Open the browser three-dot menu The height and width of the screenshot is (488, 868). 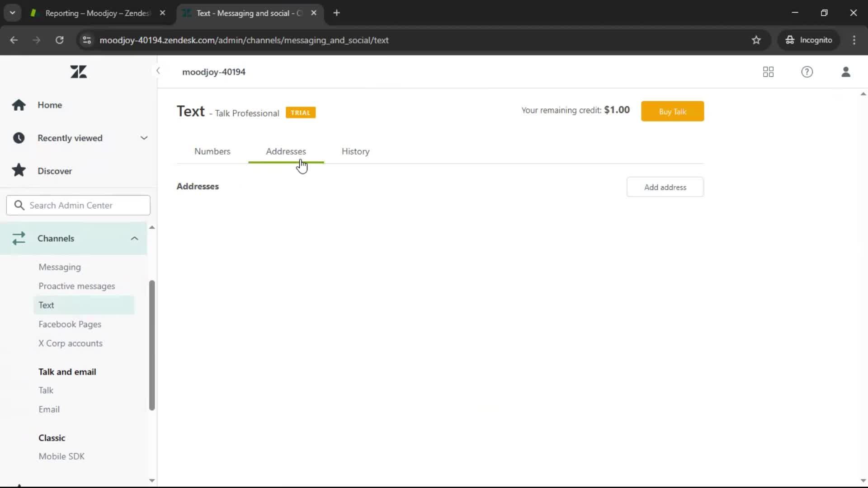[x=854, y=40]
